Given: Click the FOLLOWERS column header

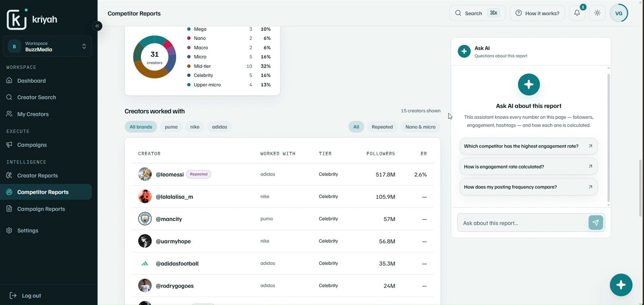Looking at the screenshot, I should click(x=381, y=154).
